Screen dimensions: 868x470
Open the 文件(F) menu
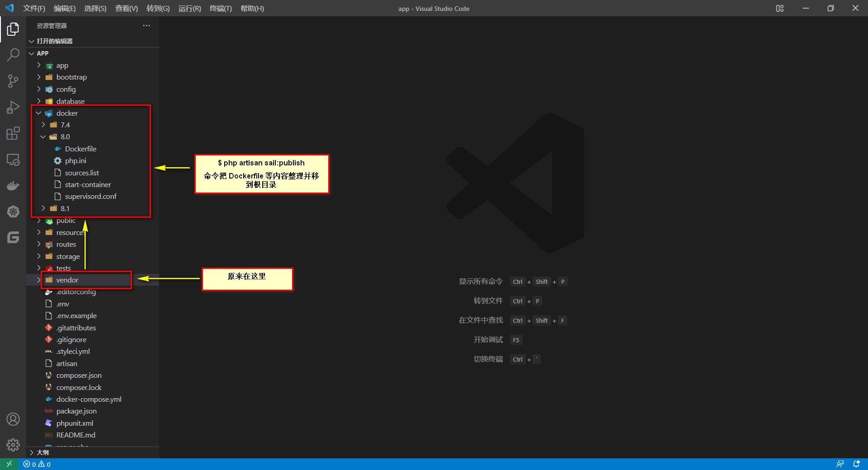click(34, 8)
